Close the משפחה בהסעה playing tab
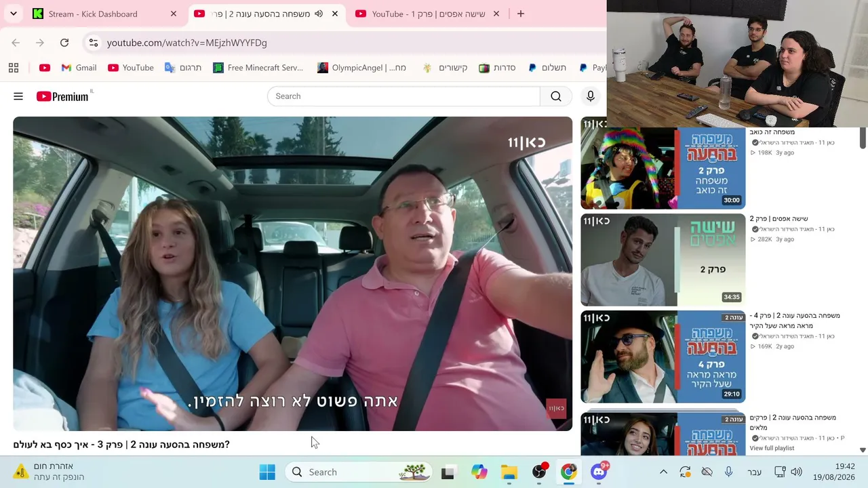Image resolution: width=868 pixels, height=488 pixels. tap(335, 14)
